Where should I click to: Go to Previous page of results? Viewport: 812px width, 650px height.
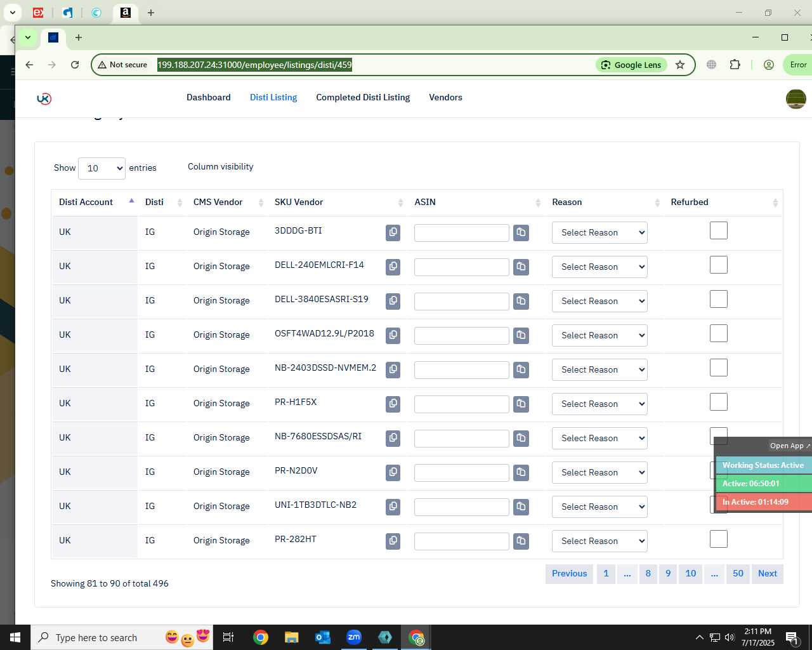(x=569, y=574)
